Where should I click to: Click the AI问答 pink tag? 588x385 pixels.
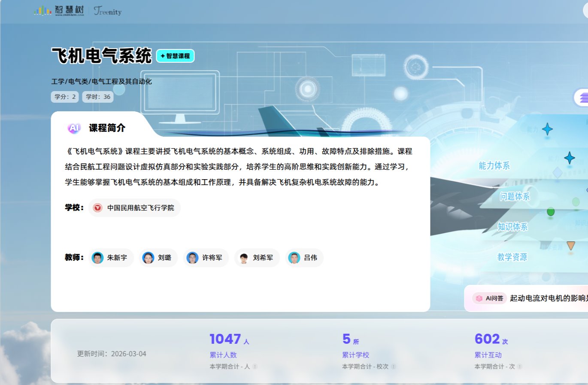489,298
